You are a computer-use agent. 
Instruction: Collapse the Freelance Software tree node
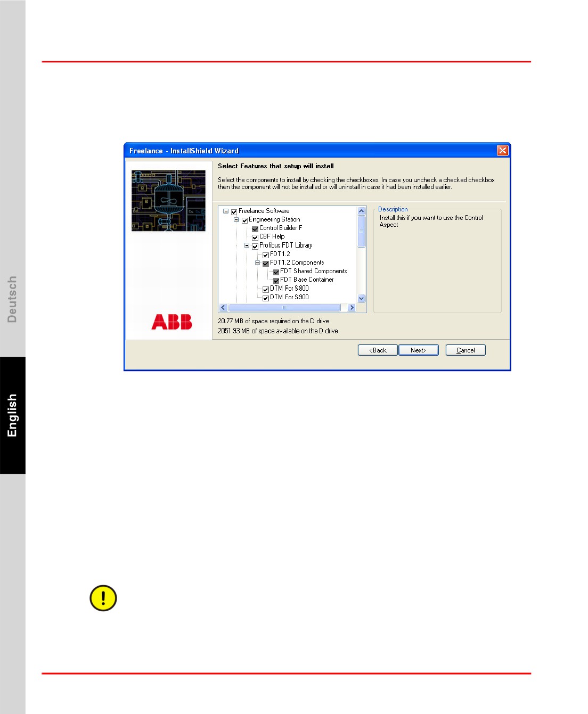[226, 211]
